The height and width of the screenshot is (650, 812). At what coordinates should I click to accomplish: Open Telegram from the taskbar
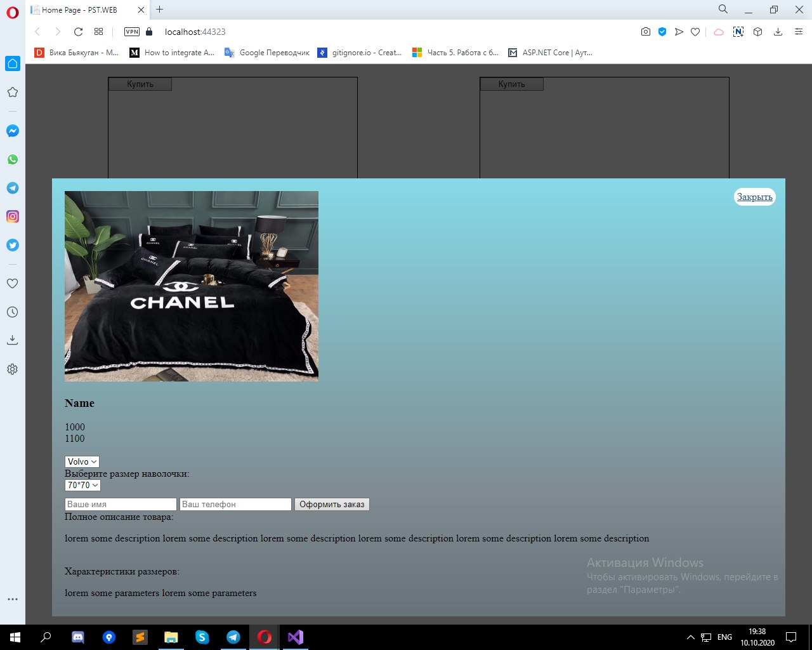click(233, 637)
